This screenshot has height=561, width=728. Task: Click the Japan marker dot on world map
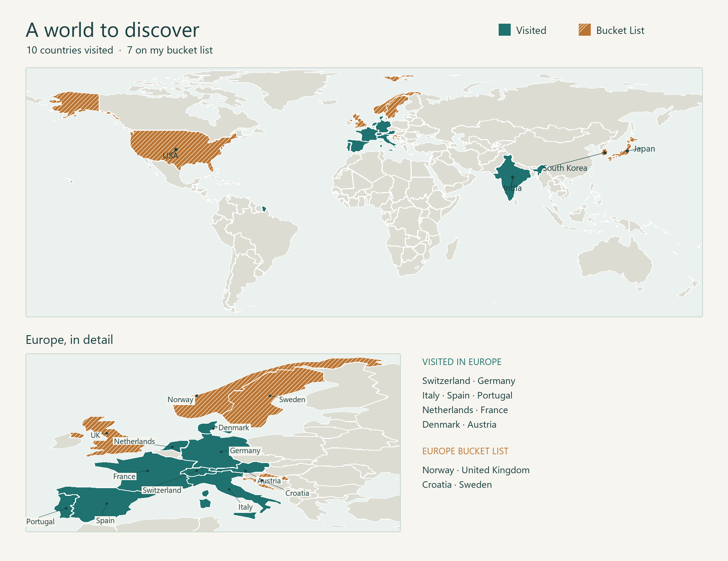coord(627,151)
